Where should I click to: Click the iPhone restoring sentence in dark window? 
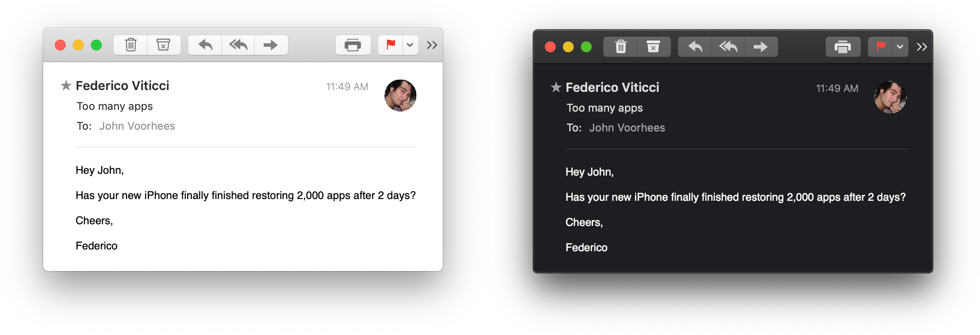click(x=736, y=197)
